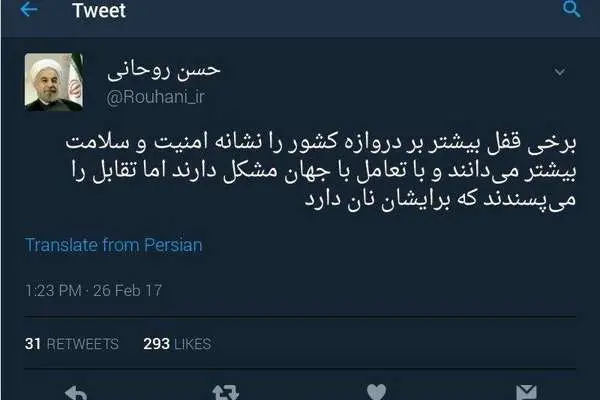Open search with the magnifier icon

click(572, 9)
